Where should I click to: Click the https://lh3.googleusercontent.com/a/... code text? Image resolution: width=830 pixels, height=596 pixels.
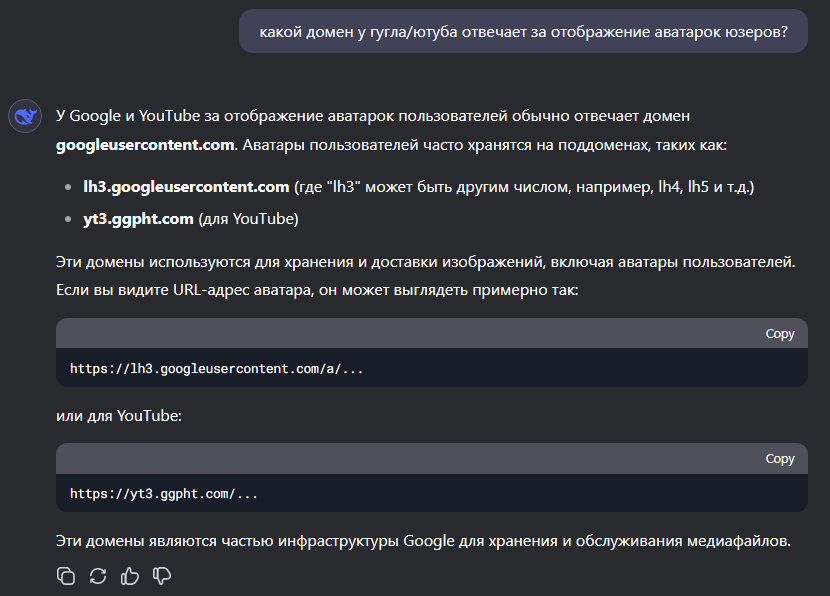216,368
